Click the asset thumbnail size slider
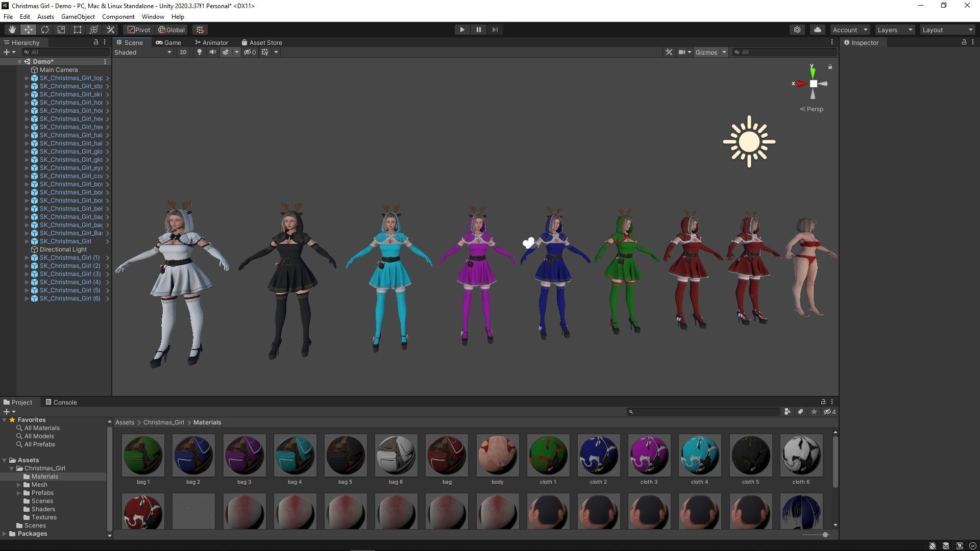Viewport: 980px width, 551px height. click(x=825, y=535)
